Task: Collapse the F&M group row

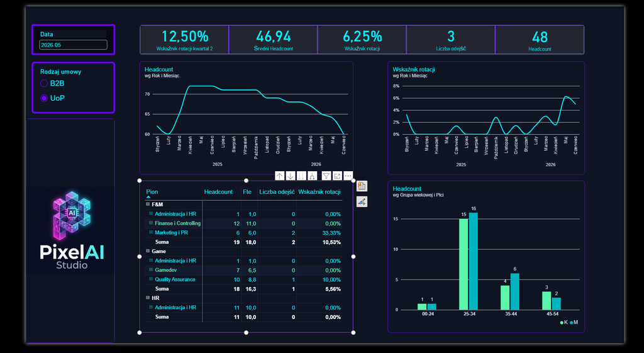Action: [x=148, y=205]
